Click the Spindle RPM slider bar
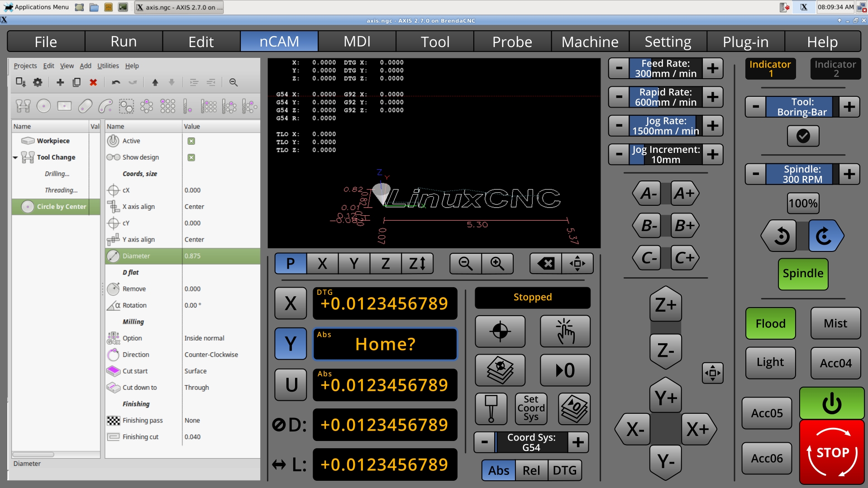The image size is (868, 488). coord(802,174)
